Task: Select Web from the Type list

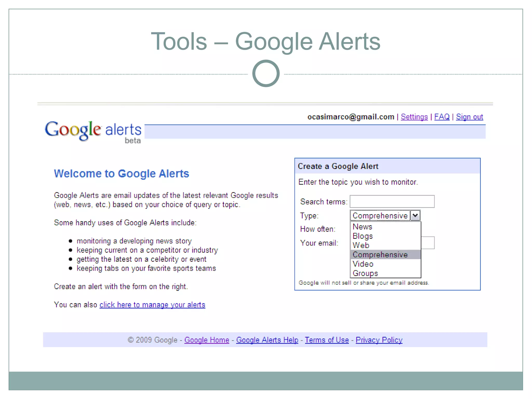Action: (x=385, y=245)
